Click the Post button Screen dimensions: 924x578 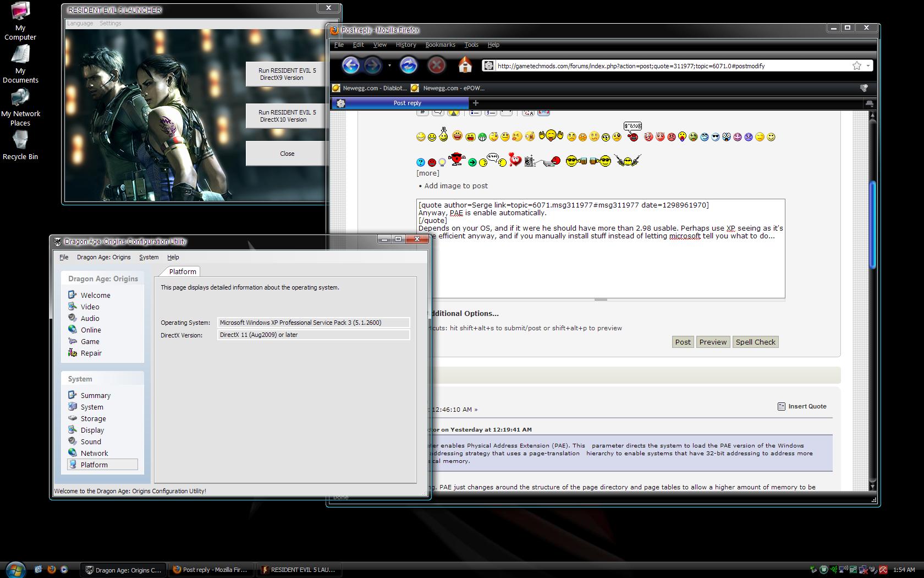coord(683,342)
